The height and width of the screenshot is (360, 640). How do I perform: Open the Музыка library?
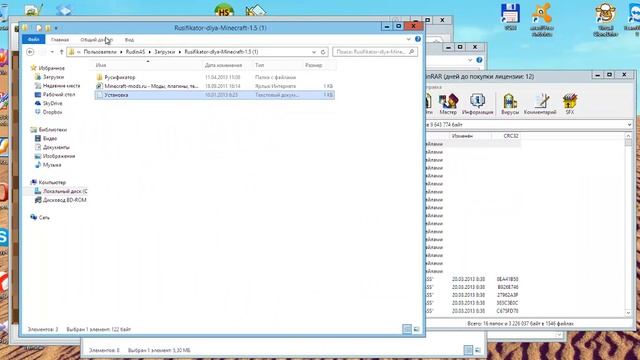point(48,165)
